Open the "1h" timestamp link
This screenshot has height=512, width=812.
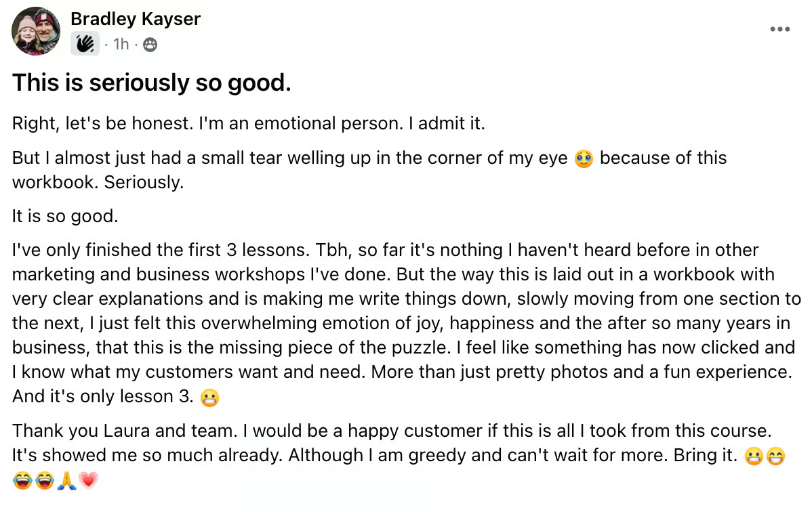click(121, 45)
